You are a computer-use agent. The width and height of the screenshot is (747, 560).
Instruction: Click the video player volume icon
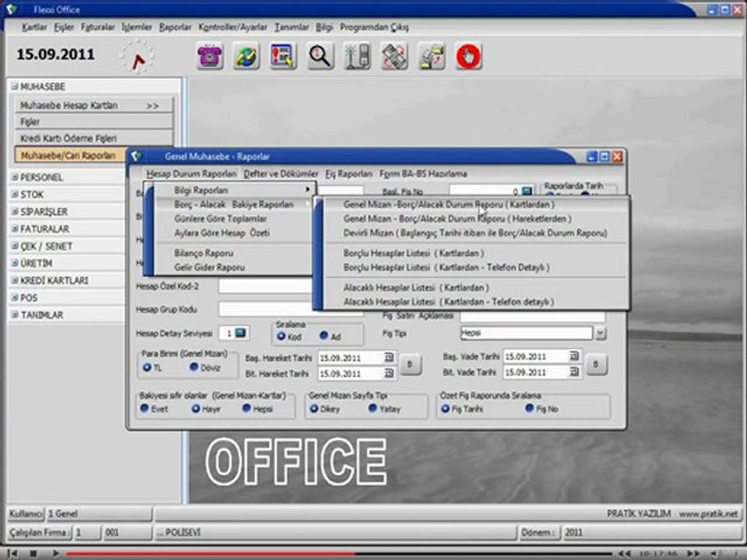715,553
